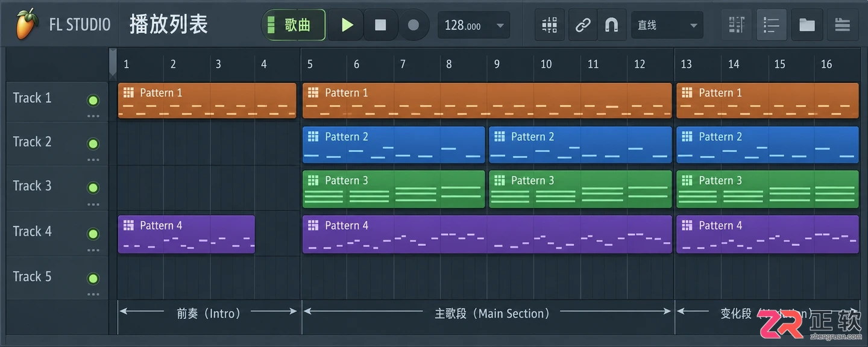Screen dimensions: 868x347
Task: Toggle the link chain icon
Action: (x=582, y=25)
